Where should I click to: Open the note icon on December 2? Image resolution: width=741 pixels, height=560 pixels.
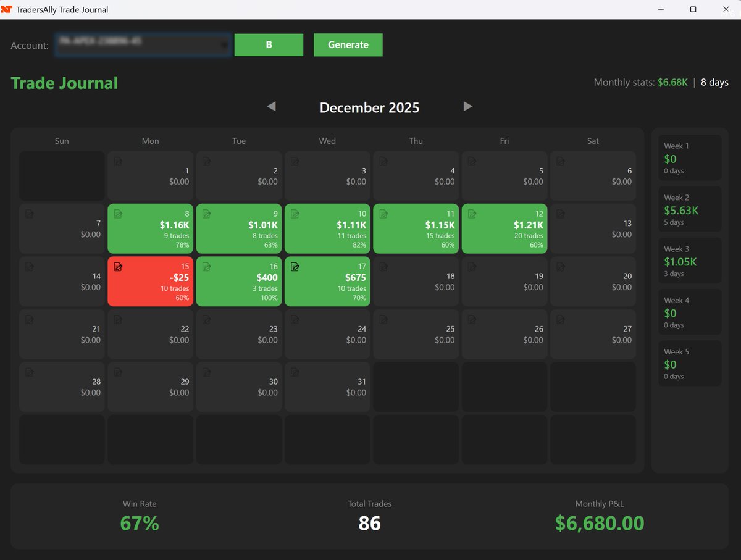tap(207, 162)
